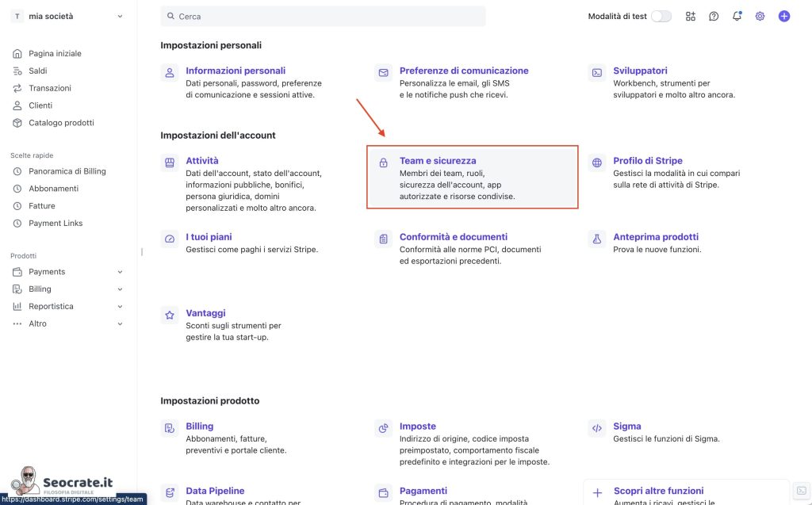Screen dimensions: 812x505
Task: Click the blue plus create button
Action: click(783, 16)
